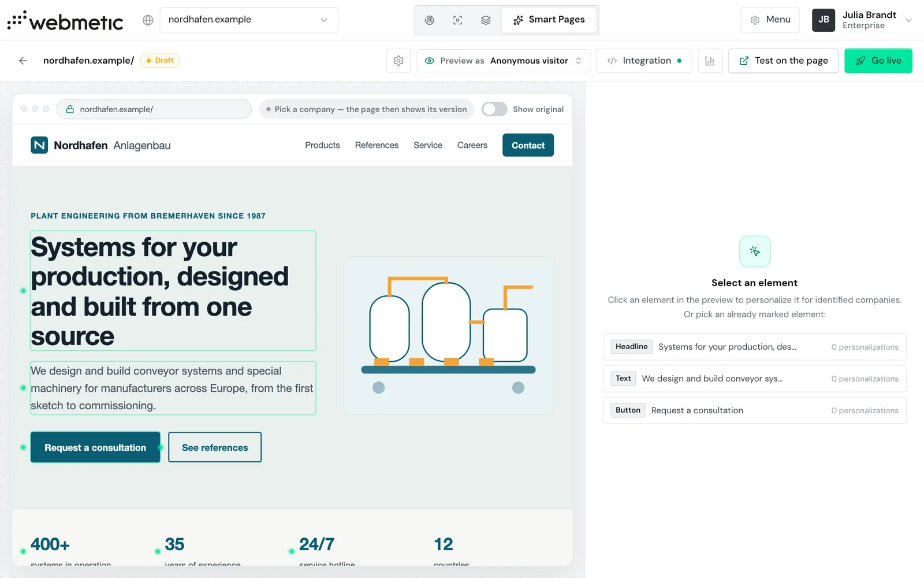Open the Preview as Anonymous visitor dropdown
The image size is (924, 578).
click(x=503, y=61)
